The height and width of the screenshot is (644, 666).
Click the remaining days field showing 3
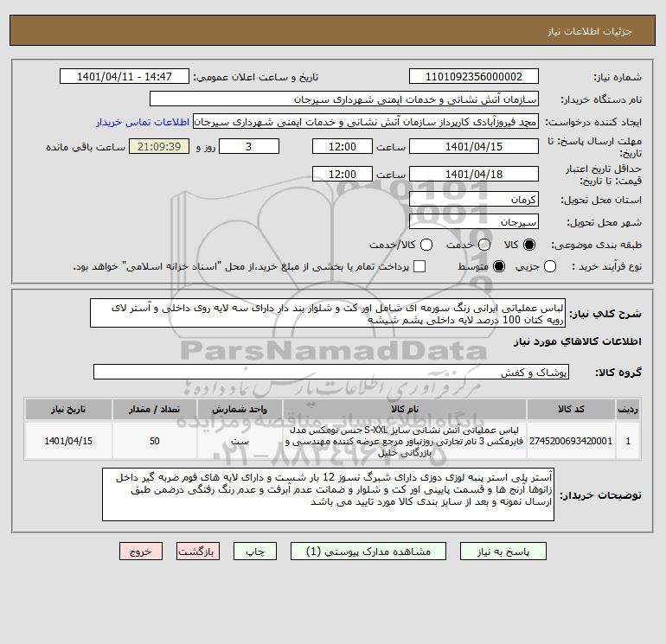tap(249, 146)
